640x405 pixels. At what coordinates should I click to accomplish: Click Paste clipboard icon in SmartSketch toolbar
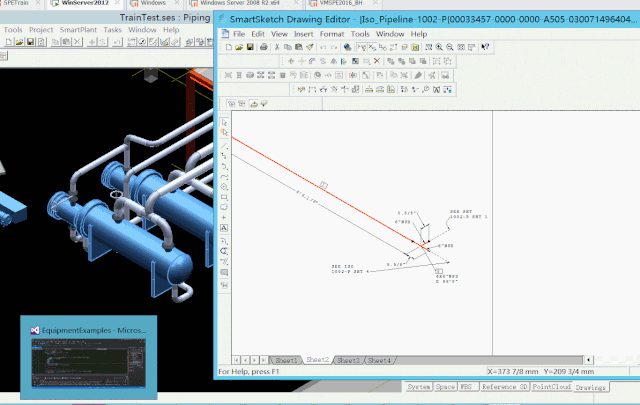(x=299, y=47)
